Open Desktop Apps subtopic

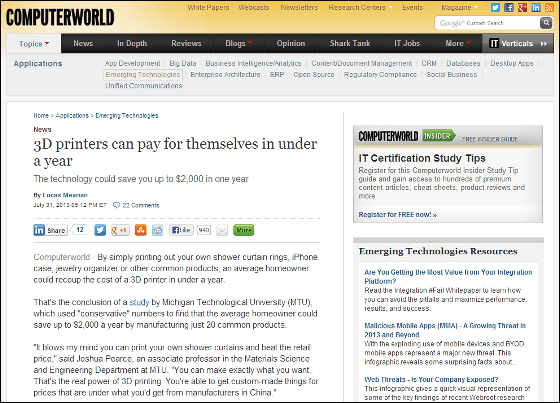coord(511,63)
